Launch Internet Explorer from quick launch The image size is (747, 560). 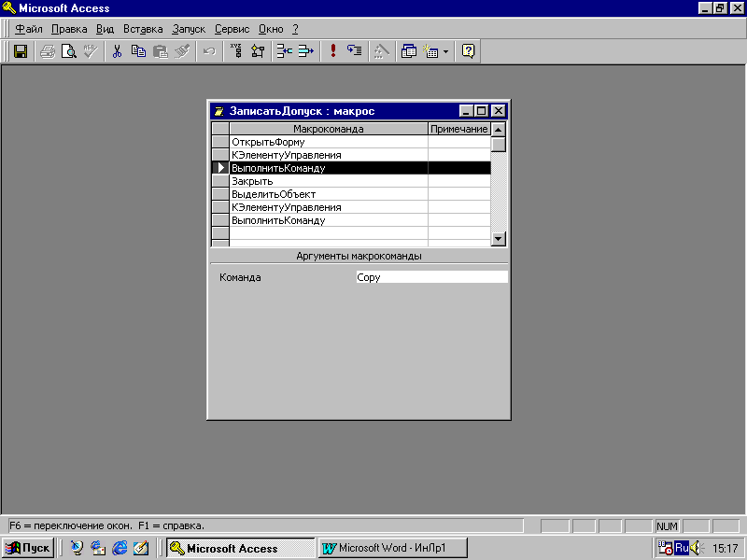point(120,548)
